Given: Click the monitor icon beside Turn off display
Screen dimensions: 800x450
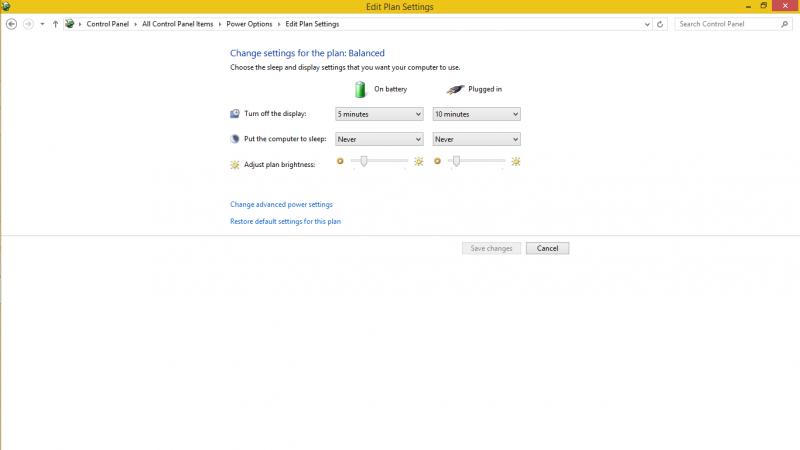Looking at the screenshot, I should 235,114.
